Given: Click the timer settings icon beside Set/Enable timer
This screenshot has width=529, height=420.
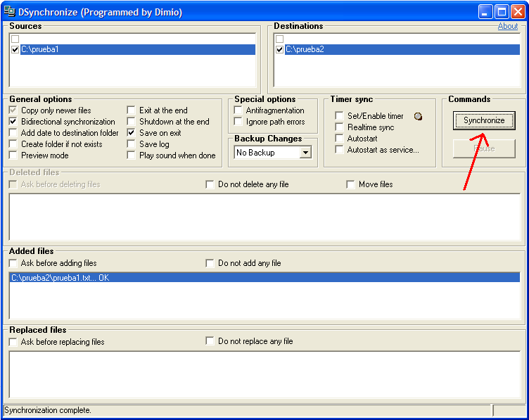Looking at the screenshot, I should (x=418, y=116).
